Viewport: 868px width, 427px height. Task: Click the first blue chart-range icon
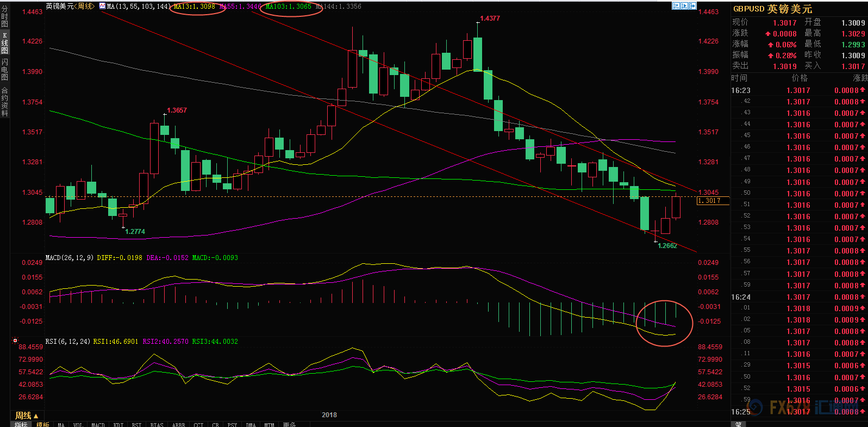676,6
